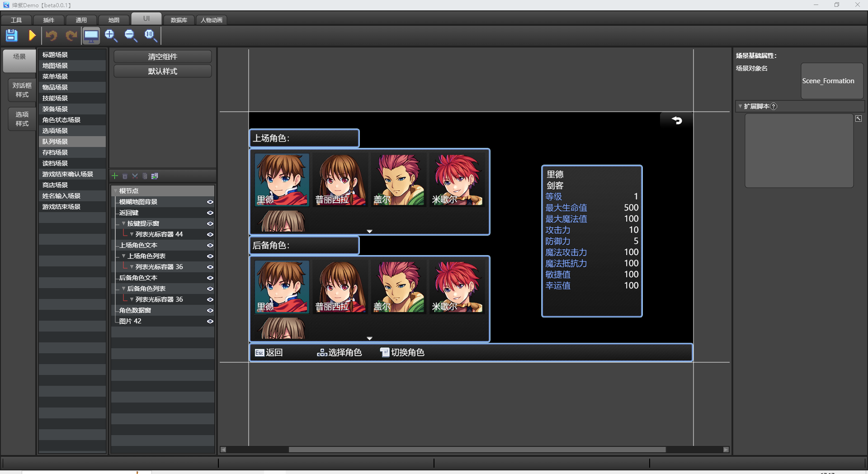Open the expanded script editor icon
Image resolution: width=868 pixels, height=474 pixels.
click(859, 118)
